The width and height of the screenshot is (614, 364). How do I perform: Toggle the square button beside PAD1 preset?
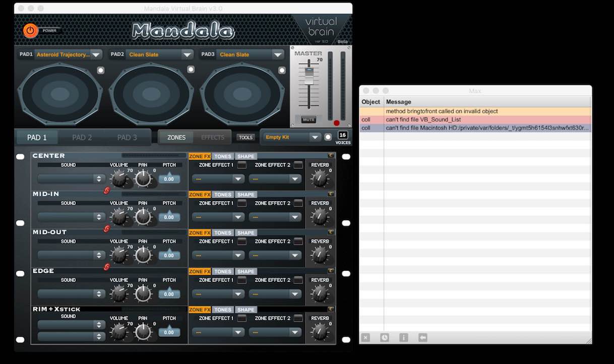point(100,70)
